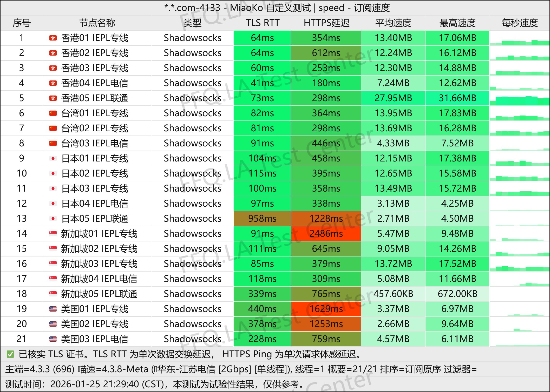The width and height of the screenshot is (550, 392).
Task: Click the Hong Kong flag beside 香港04 IEPL电信
Action: coord(53,83)
